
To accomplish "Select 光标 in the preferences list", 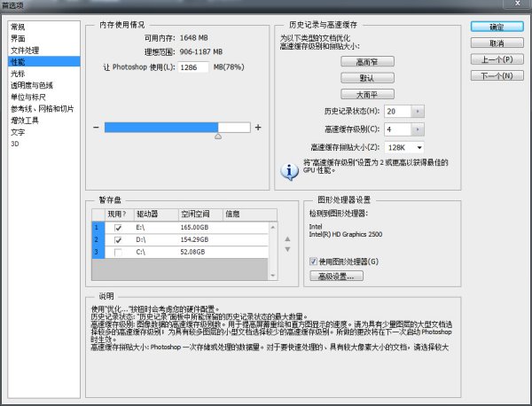I will tap(43, 74).
